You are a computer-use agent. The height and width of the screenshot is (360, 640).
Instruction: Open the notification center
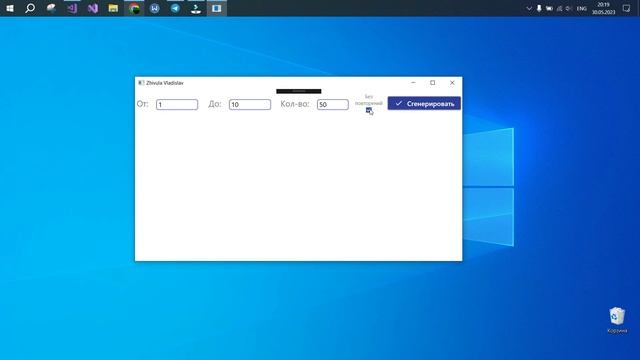click(627, 8)
